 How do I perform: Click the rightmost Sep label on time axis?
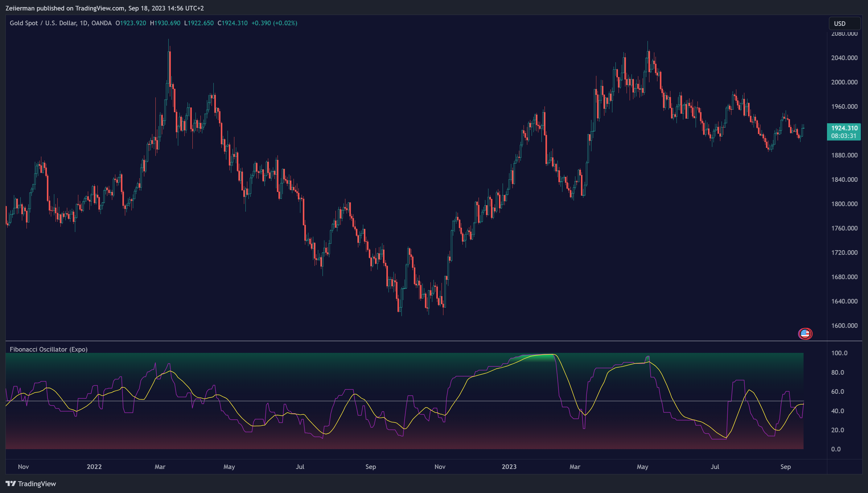785,467
